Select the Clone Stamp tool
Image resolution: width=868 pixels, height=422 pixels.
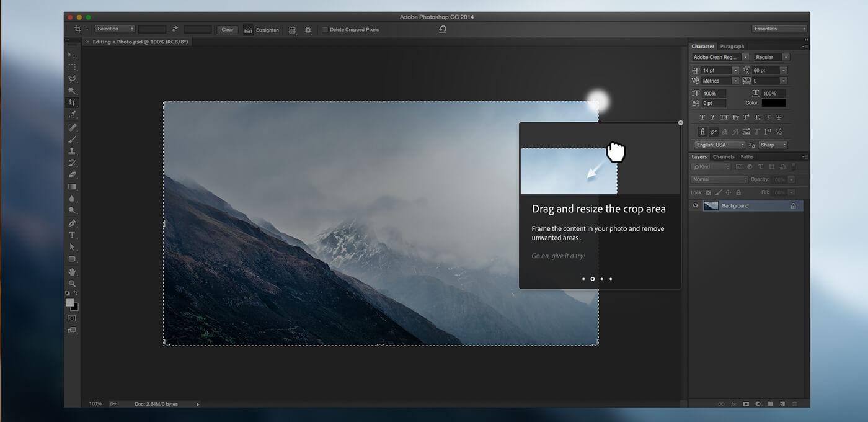pos(72,151)
